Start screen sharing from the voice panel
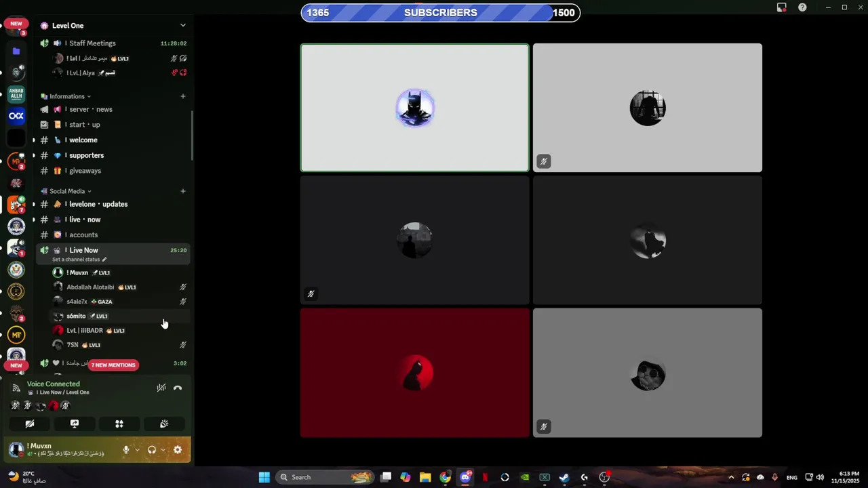 75,424
